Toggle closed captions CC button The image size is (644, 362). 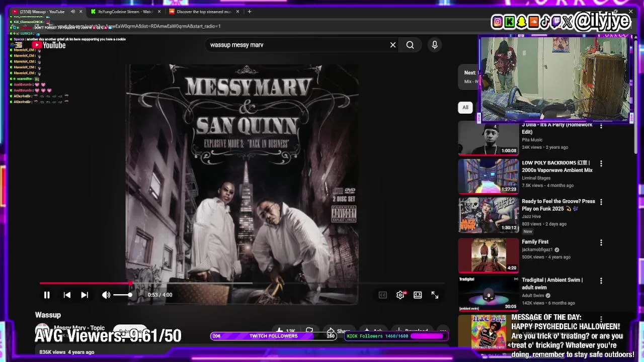point(383,295)
